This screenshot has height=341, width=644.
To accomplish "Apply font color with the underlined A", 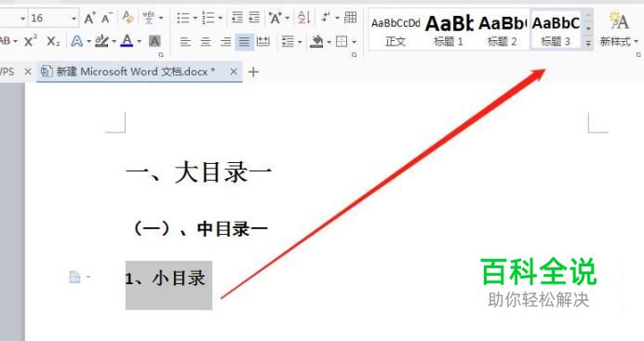I will (x=127, y=41).
